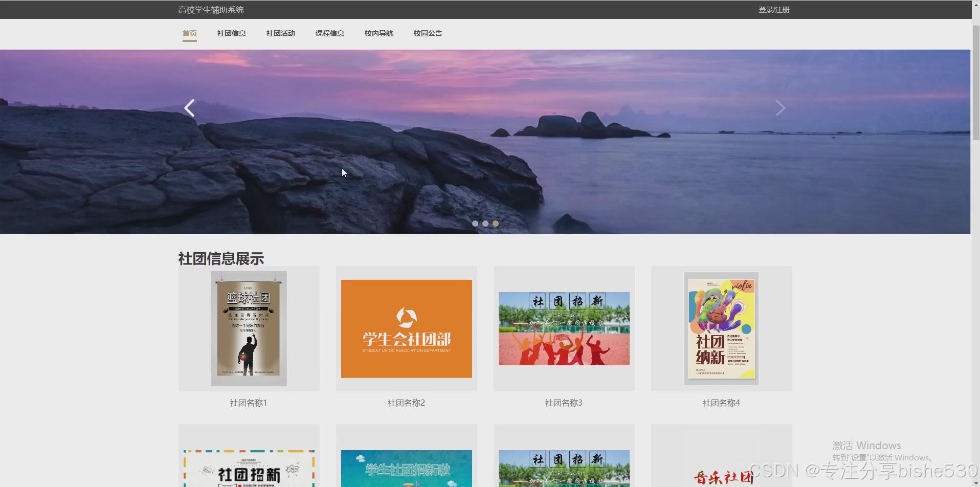Open 校内导航 from the nav bar
The height and width of the screenshot is (487, 980).
[379, 33]
